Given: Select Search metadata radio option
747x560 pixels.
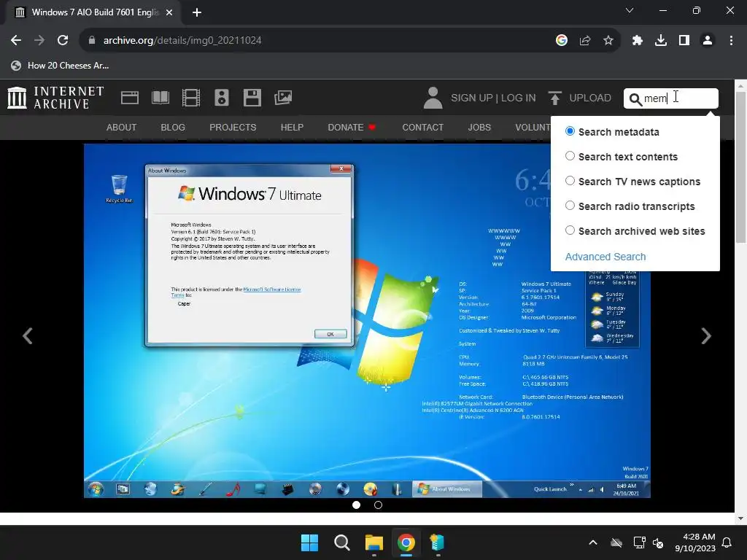Looking at the screenshot, I should click(x=570, y=131).
